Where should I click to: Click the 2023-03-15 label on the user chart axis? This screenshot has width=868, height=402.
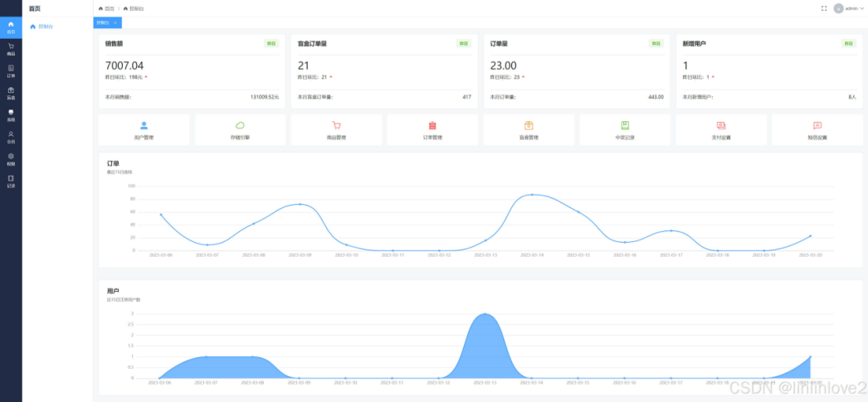578,383
